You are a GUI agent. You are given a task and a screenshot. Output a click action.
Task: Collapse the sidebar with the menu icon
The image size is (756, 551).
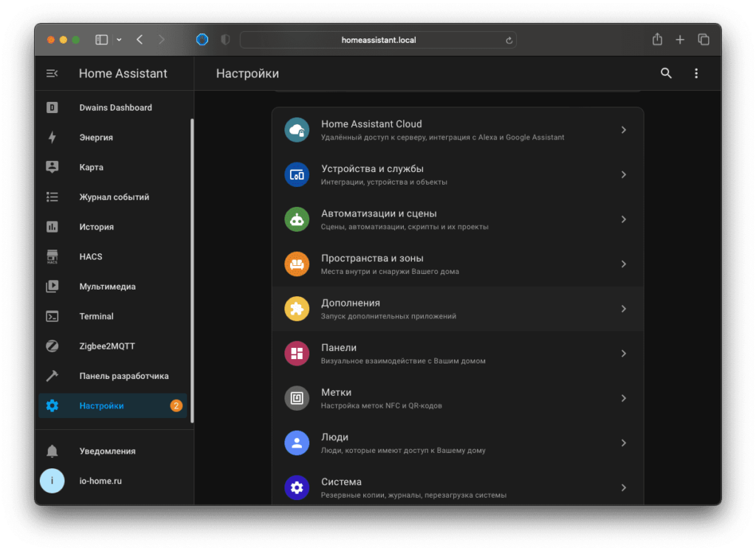tap(52, 73)
